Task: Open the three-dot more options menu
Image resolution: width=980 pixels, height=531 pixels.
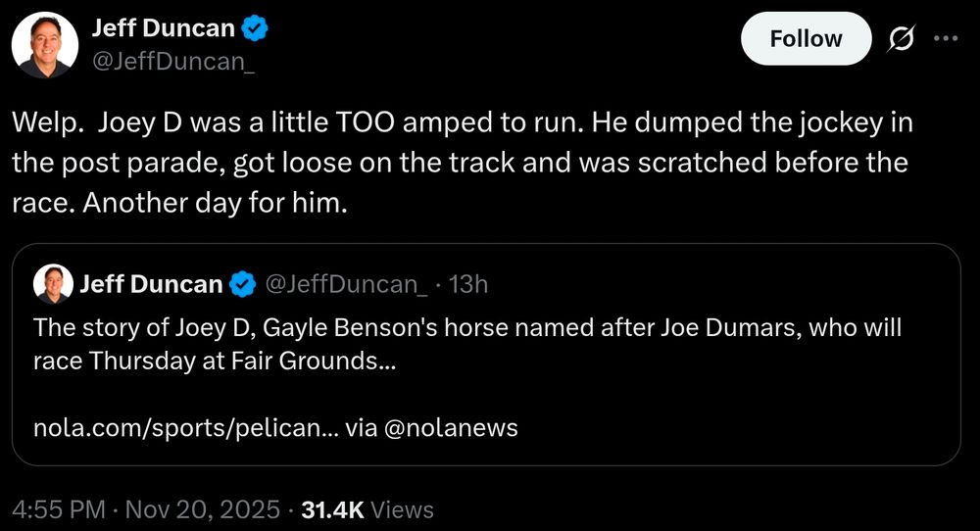Action: [x=946, y=39]
